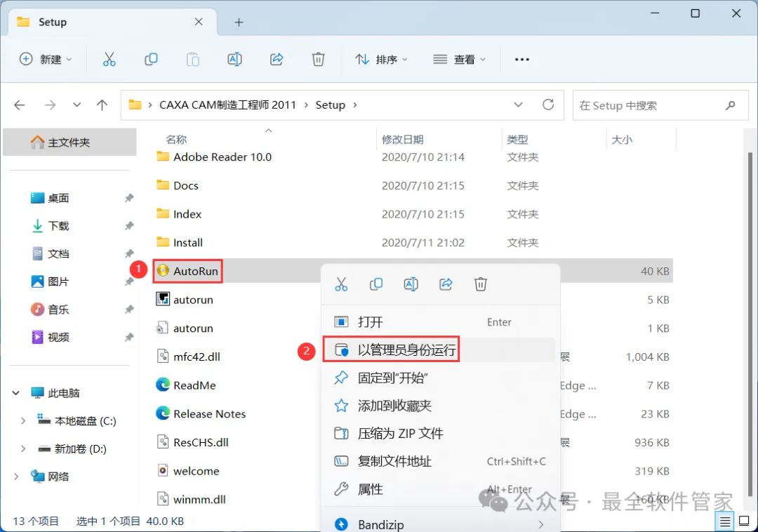This screenshot has width=758, height=532.
Task: Open the recent locations dropdown arrow
Action: [x=77, y=105]
